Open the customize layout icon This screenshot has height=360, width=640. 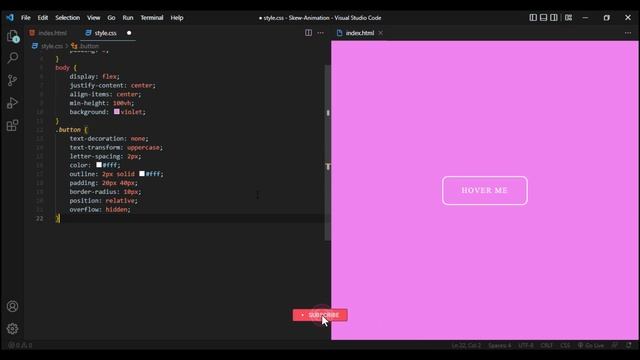pos(568,18)
